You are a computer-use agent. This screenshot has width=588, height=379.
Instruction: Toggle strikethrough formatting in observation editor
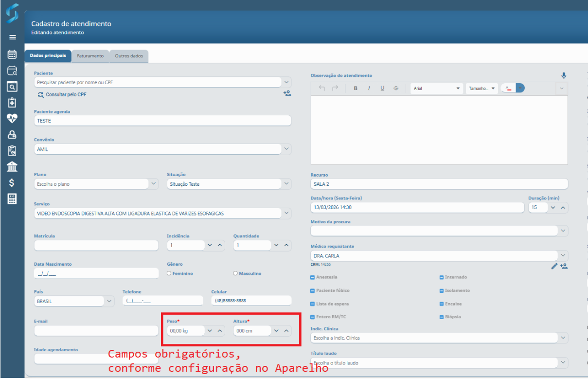click(x=396, y=88)
